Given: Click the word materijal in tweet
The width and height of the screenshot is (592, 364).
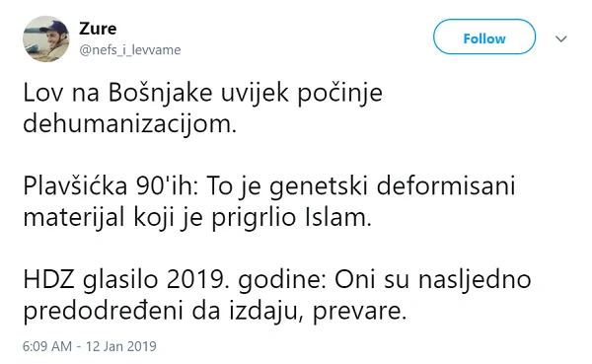Looking at the screenshot, I should (x=74, y=218).
